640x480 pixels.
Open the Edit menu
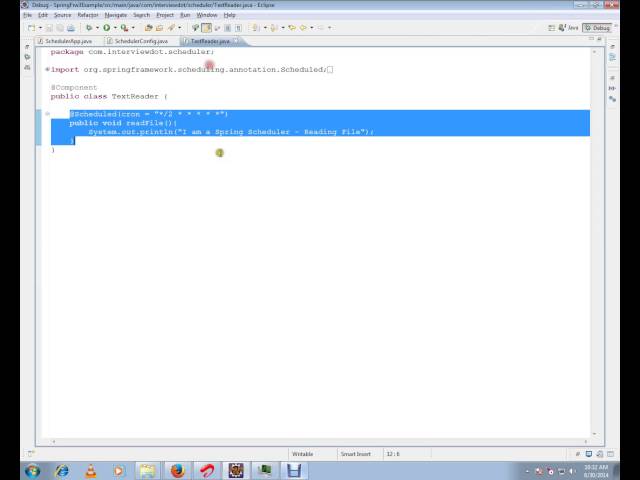pyautogui.click(x=42, y=15)
